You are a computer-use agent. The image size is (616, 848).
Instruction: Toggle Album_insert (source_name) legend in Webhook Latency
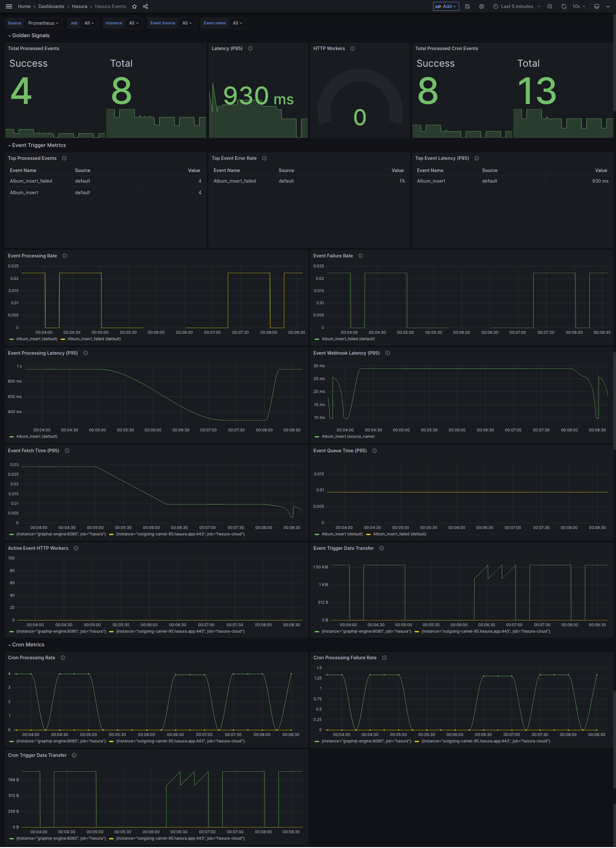[348, 437]
